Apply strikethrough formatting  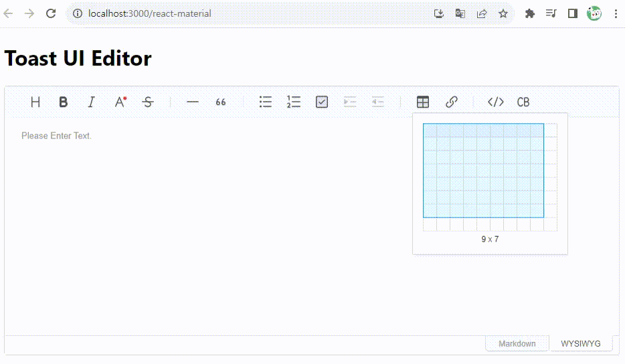click(x=148, y=102)
